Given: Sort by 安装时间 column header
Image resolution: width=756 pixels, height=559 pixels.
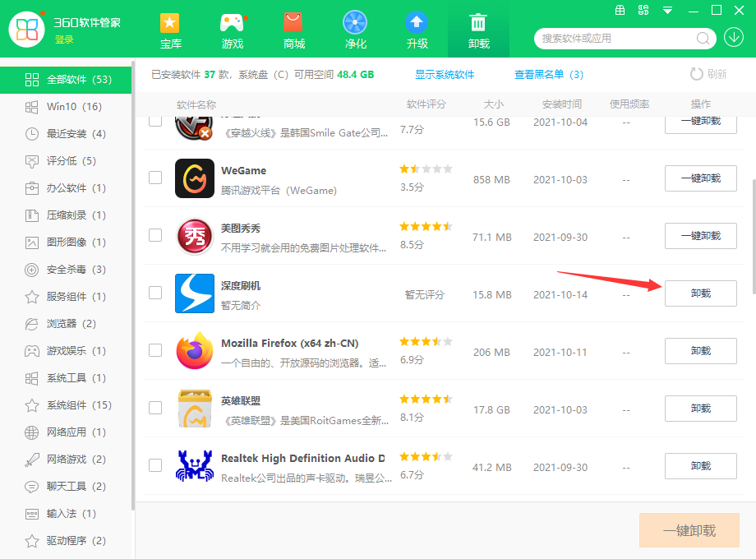Looking at the screenshot, I should (562, 104).
